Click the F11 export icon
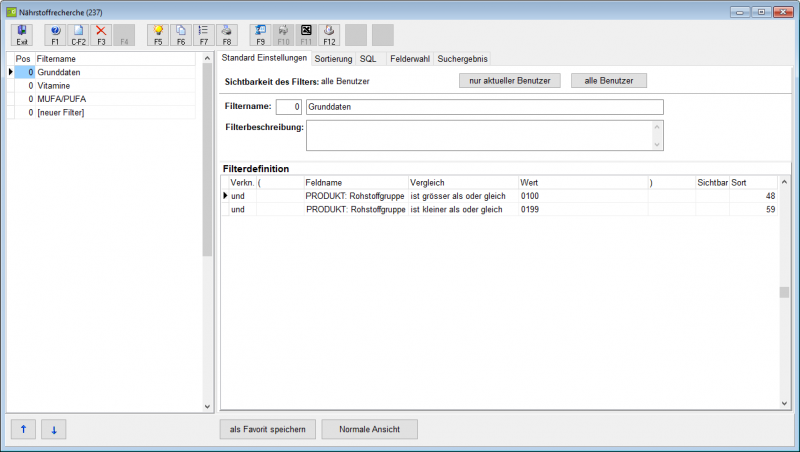The width and height of the screenshot is (800, 452). click(x=306, y=35)
